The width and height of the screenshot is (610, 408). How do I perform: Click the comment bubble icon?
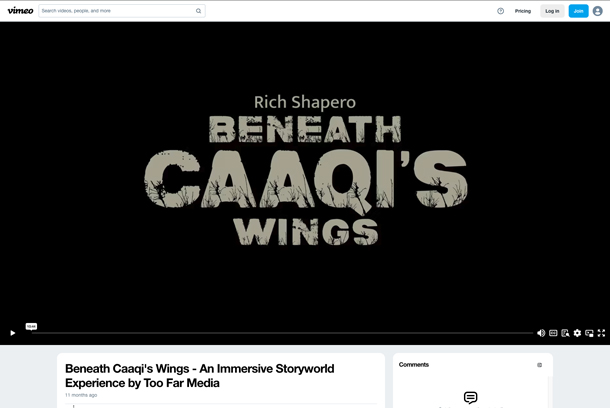470,397
